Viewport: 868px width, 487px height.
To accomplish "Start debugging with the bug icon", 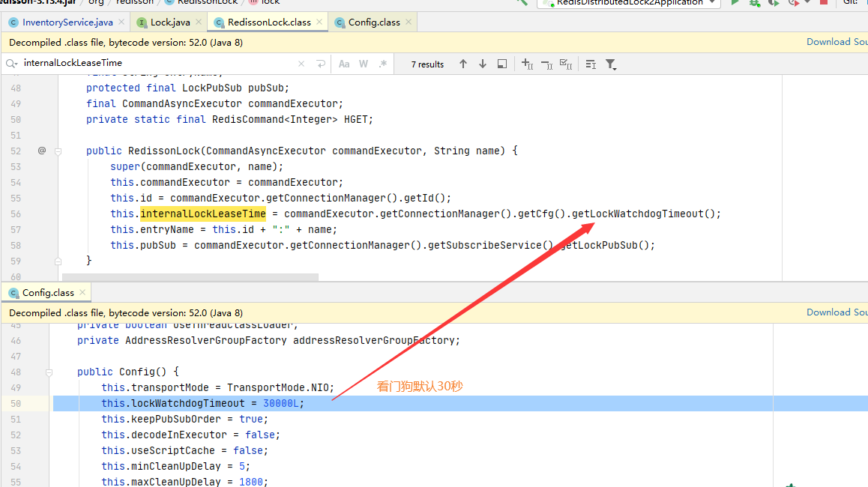I will (x=755, y=2).
